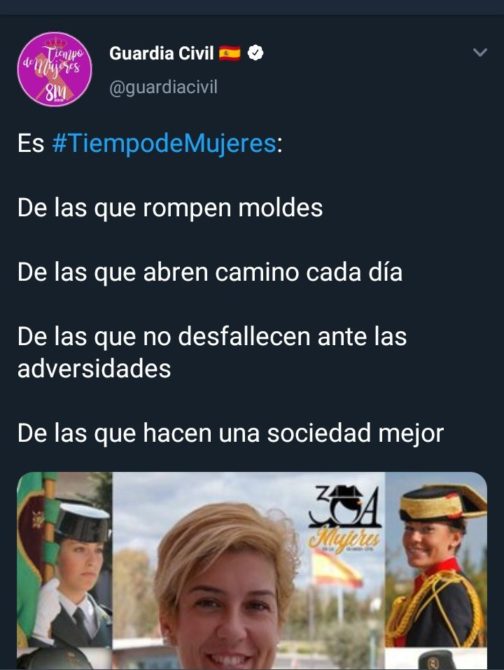Screen dimensions: 504x670
Task: Click the Spanish flag emoji in the display name
Action: pyautogui.click(x=230, y=53)
